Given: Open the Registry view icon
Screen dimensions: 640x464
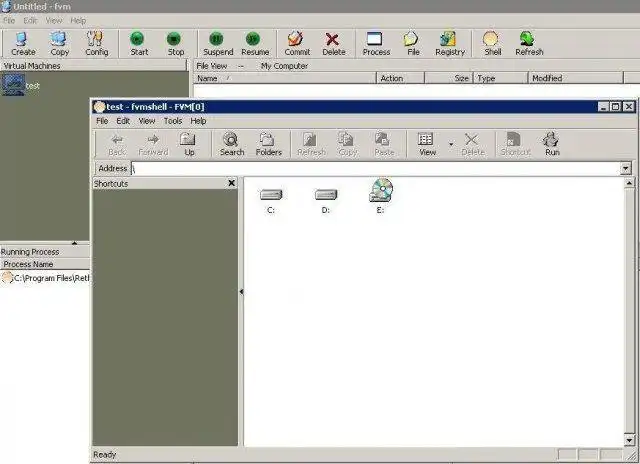Looking at the screenshot, I should [x=450, y=44].
